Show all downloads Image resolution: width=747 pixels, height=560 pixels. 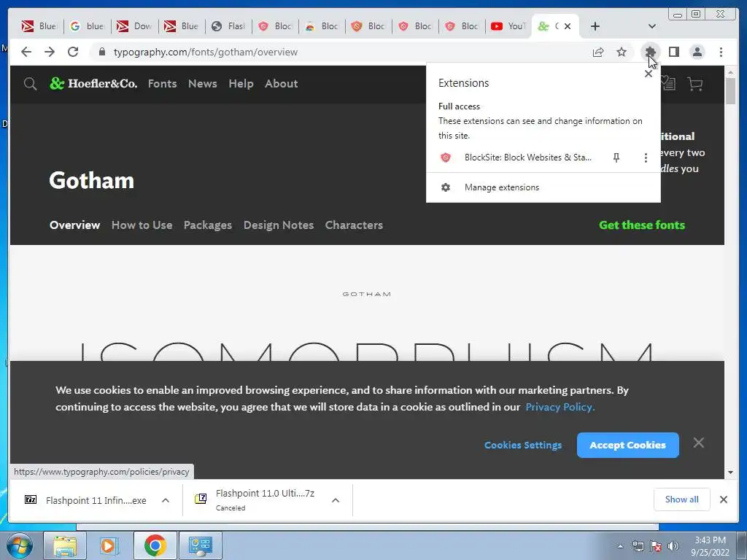pos(682,499)
